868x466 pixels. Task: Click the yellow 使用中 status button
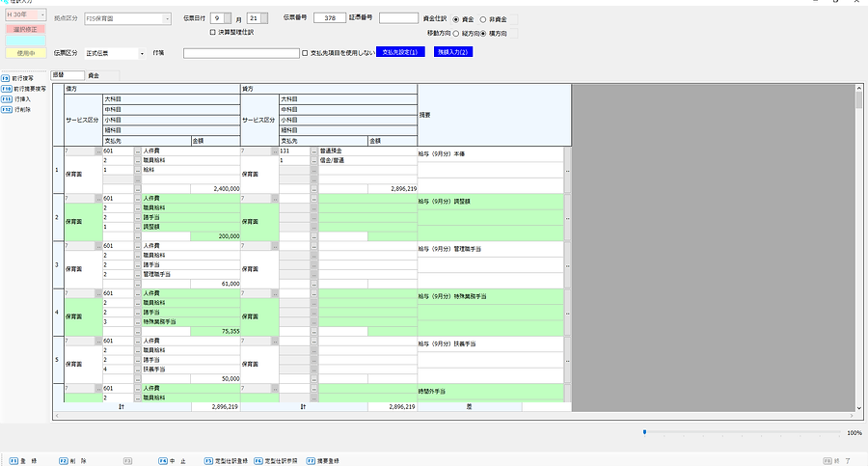[x=25, y=53]
